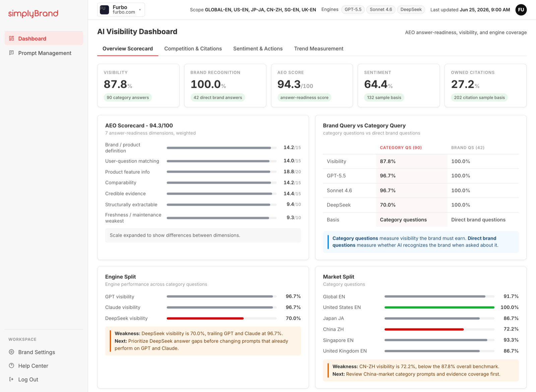Click the Owned Citations 27.2% card
Viewport: 536px width, 392px height.
pyautogui.click(x=485, y=86)
